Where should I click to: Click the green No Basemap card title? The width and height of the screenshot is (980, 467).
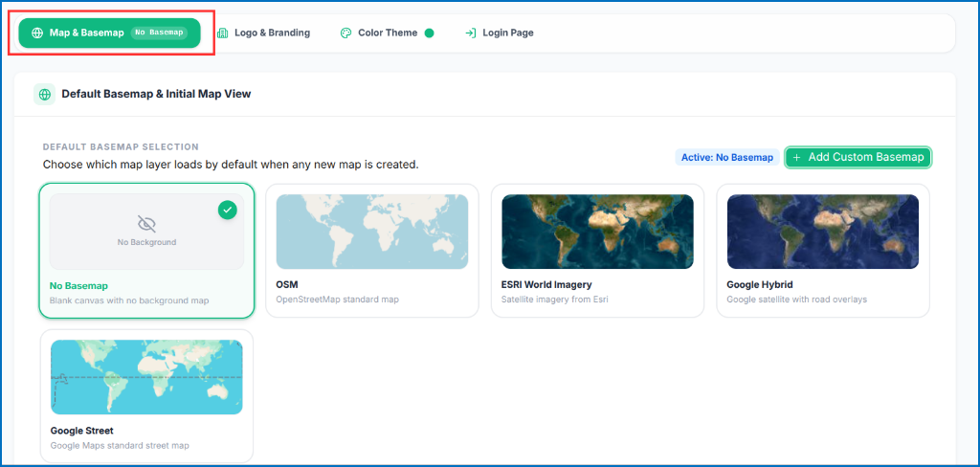(x=78, y=286)
